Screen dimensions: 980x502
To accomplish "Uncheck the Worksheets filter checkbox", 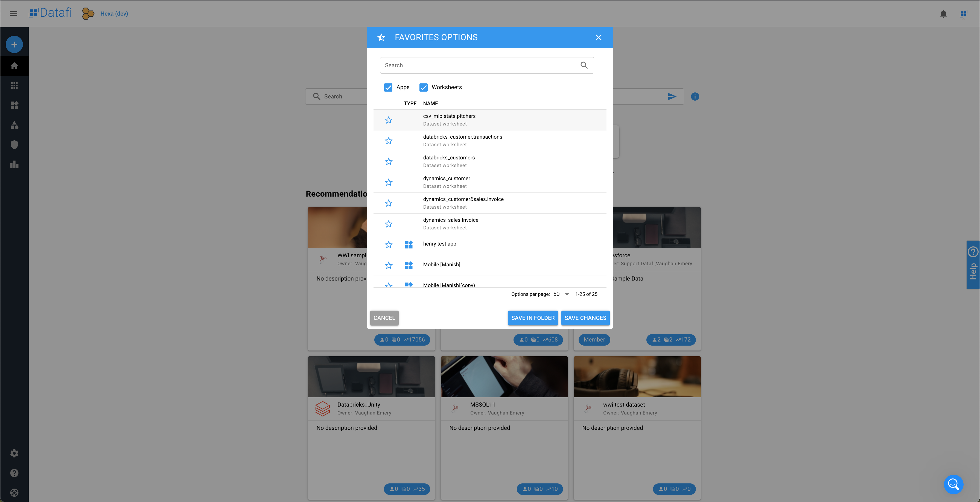I will (423, 87).
